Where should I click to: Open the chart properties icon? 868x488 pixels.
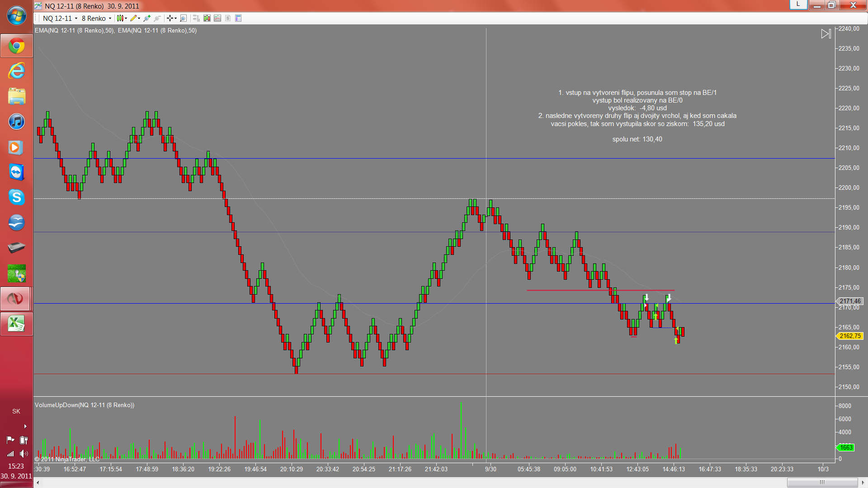click(238, 19)
